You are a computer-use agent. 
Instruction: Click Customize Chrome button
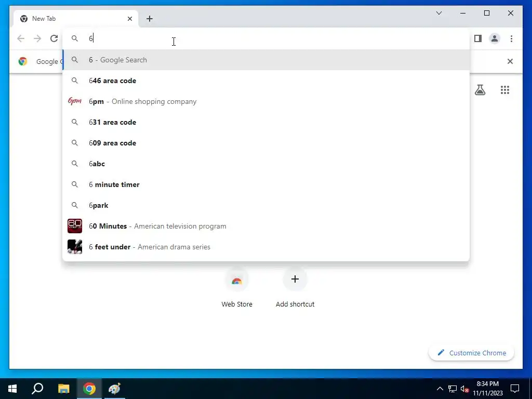471,353
